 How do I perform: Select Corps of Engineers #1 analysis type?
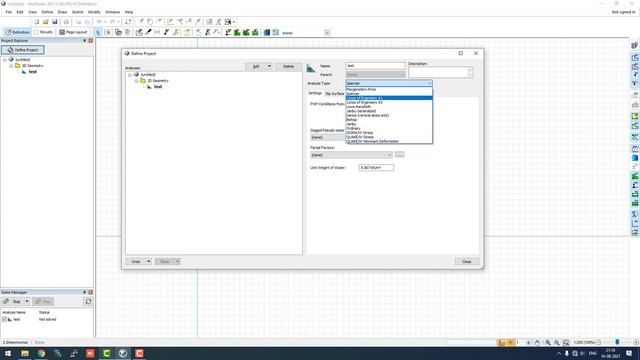point(389,98)
